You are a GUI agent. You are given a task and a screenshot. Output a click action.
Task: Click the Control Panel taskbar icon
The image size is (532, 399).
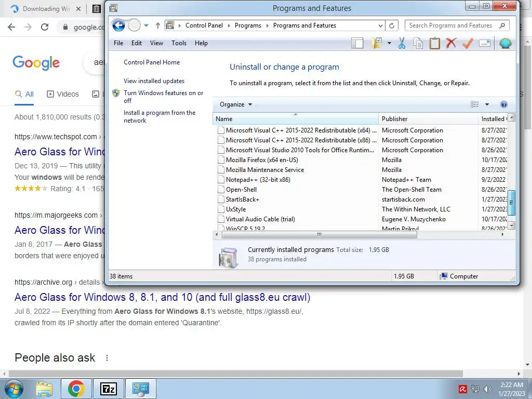[141, 389]
